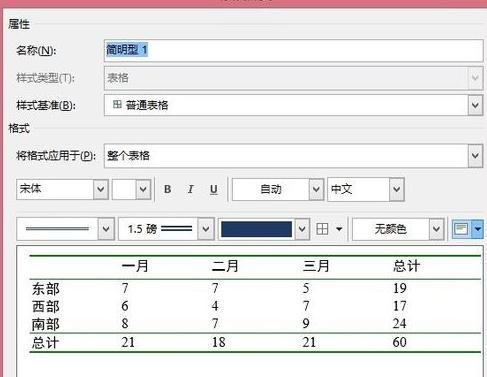
Task: Open the language dropdown showing 中文
Action: [x=366, y=189]
